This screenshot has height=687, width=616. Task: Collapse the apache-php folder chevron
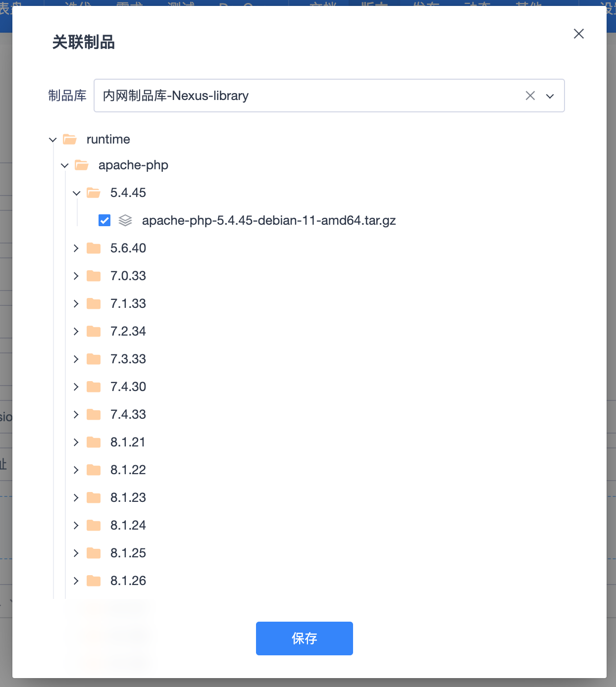pyautogui.click(x=65, y=165)
